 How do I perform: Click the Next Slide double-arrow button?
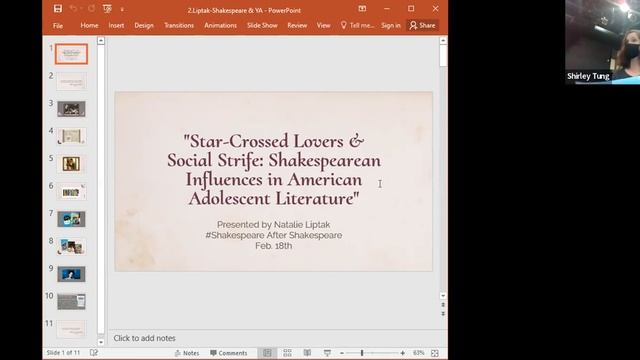pyautogui.click(x=443, y=313)
